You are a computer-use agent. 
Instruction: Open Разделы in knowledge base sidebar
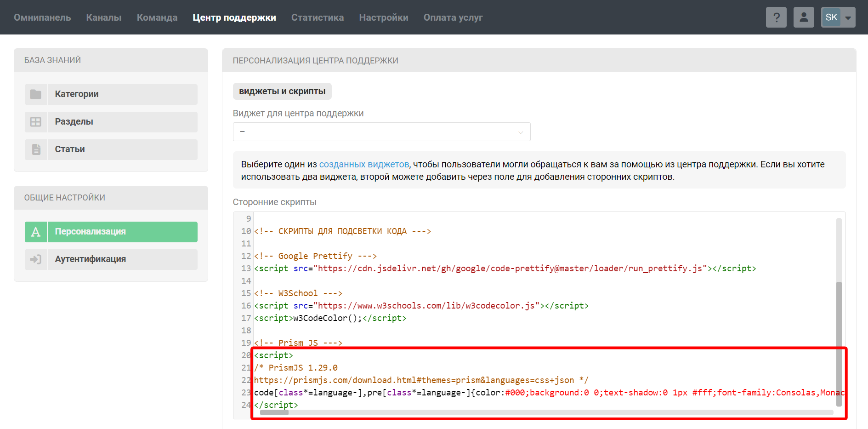click(x=111, y=122)
